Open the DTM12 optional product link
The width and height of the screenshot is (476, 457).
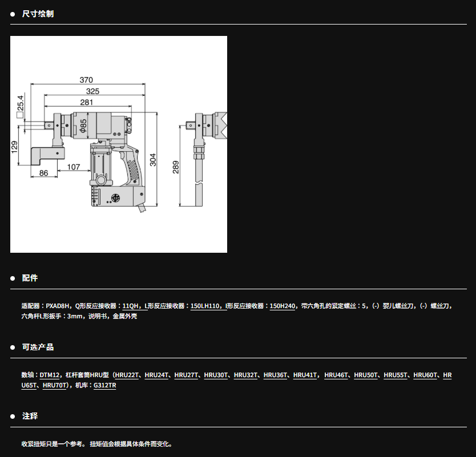tap(50, 375)
